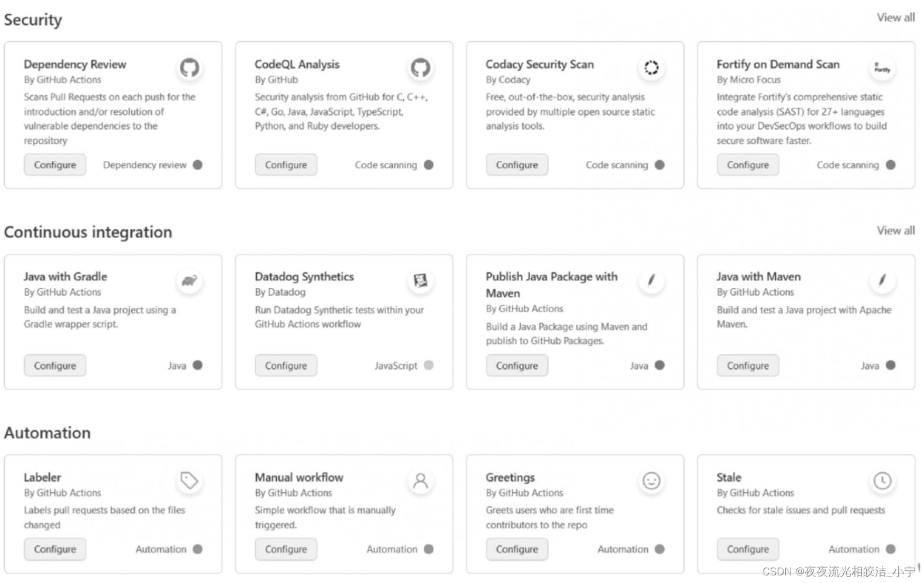The height and width of the screenshot is (583, 924).
Task: Click the tag icon on Labeler card
Action: [x=189, y=481]
